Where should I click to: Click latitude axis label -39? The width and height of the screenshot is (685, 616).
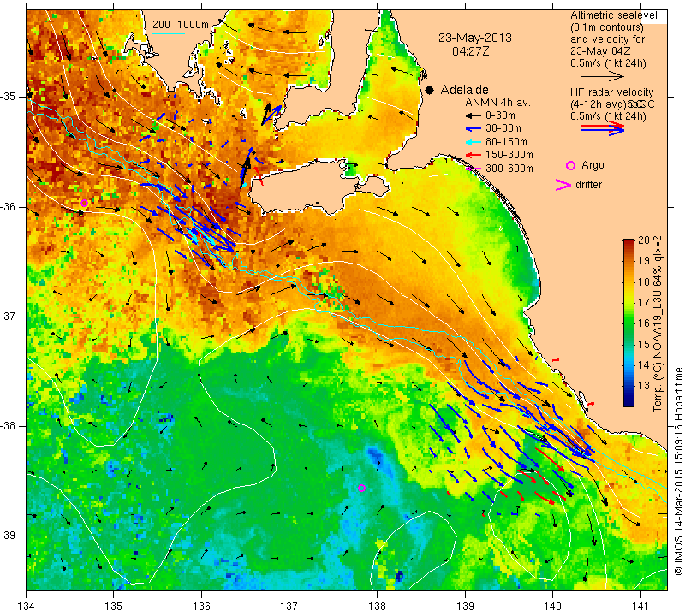[9, 536]
